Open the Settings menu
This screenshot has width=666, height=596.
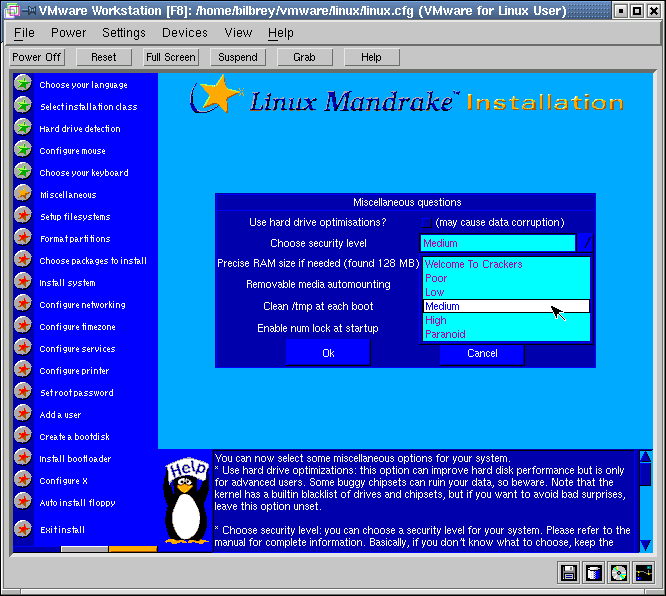(x=124, y=33)
